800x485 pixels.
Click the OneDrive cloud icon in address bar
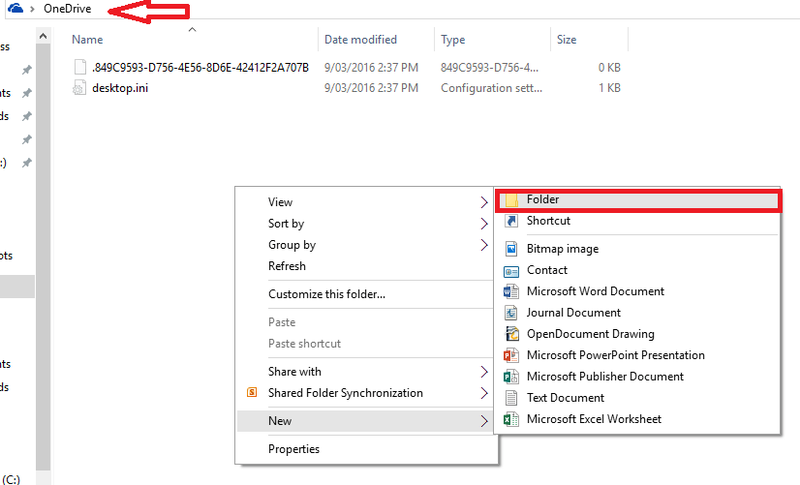(15, 8)
